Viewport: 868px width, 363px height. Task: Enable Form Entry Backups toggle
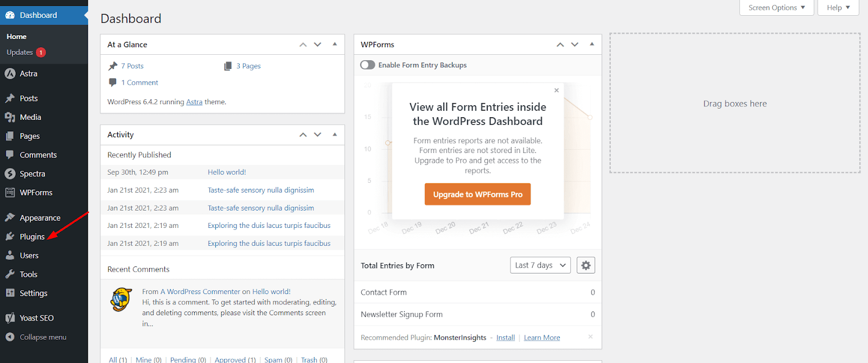[x=368, y=65]
